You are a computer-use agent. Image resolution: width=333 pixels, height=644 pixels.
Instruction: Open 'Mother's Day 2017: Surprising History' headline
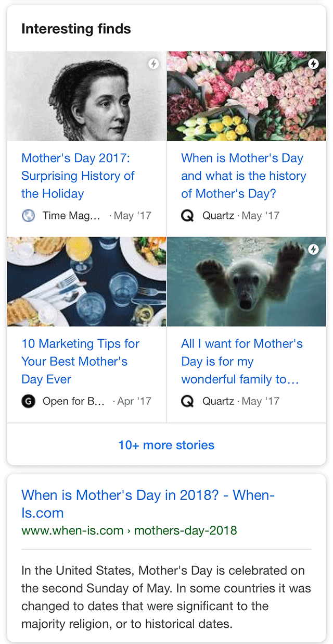pos(78,176)
